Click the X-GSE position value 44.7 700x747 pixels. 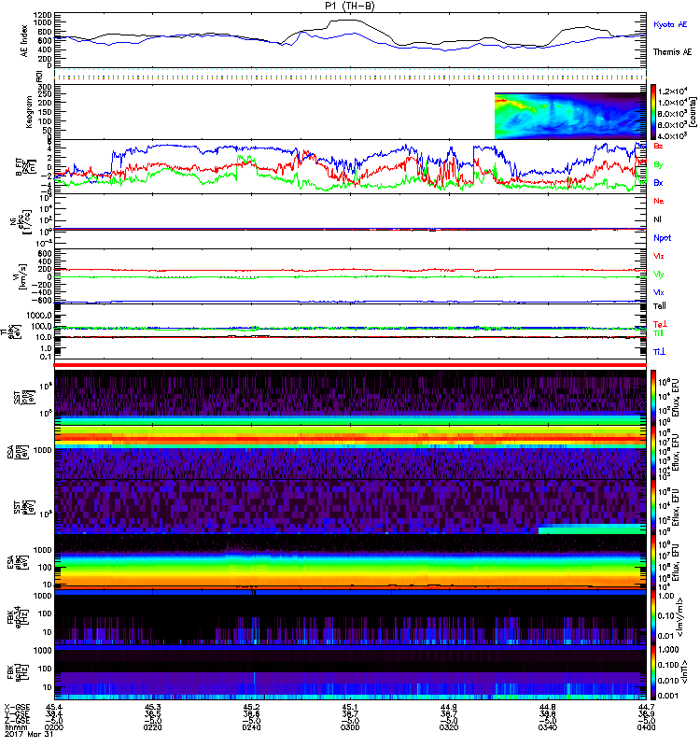coord(646,707)
